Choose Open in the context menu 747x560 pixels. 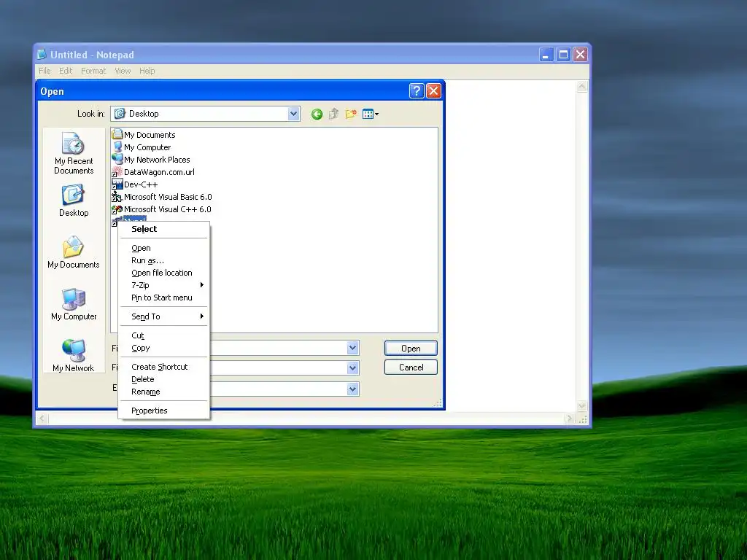(164, 248)
